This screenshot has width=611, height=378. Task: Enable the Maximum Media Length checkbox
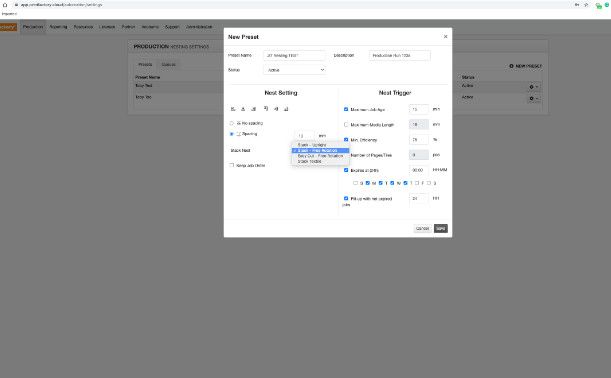346,125
